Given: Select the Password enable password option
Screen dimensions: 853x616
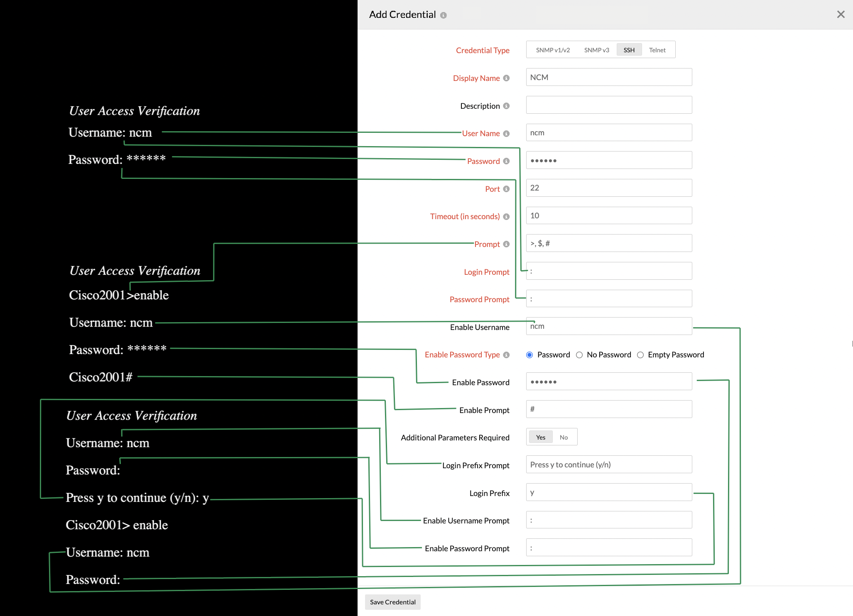Looking at the screenshot, I should [x=529, y=355].
